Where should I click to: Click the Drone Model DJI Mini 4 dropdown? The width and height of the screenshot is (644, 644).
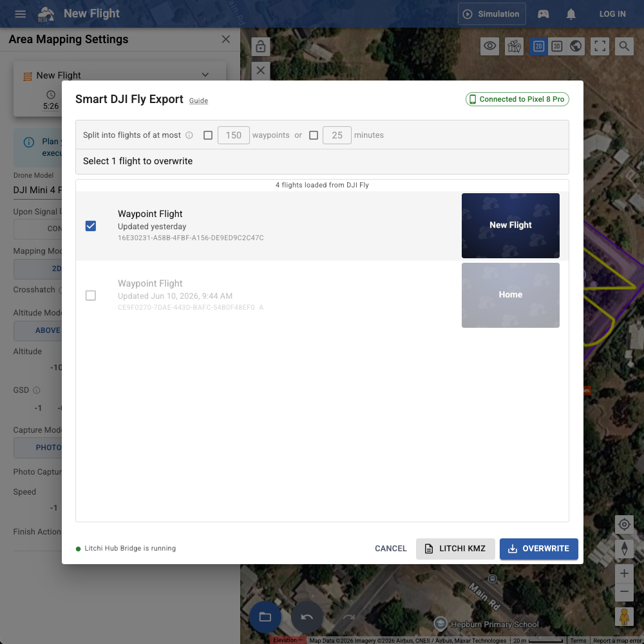37,190
